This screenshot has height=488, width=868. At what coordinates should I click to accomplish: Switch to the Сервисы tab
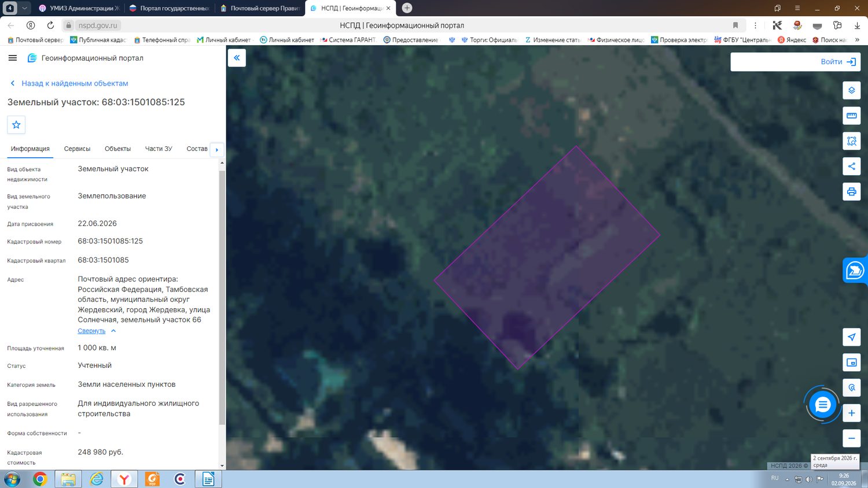click(77, 149)
